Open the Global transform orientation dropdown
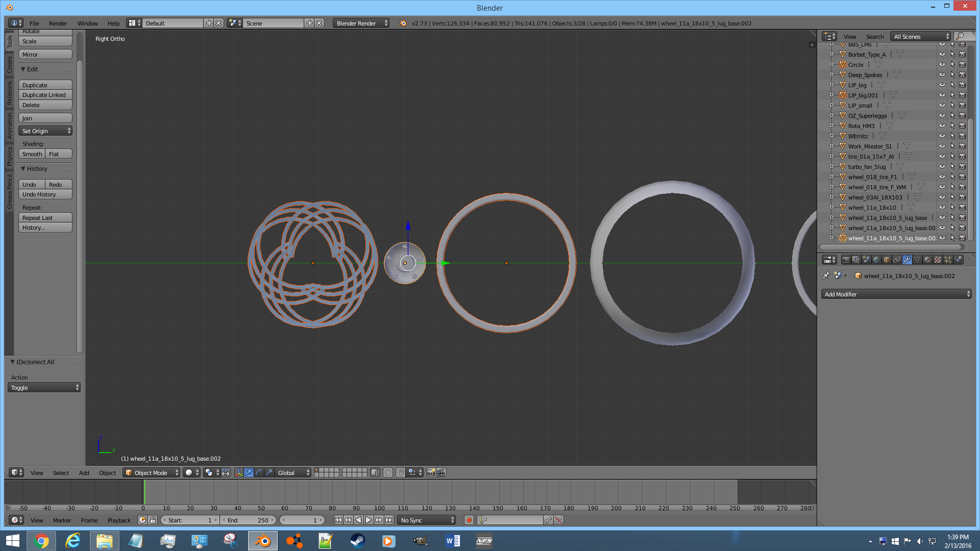Viewport: 980px width, 551px height. click(x=293, y=472)
